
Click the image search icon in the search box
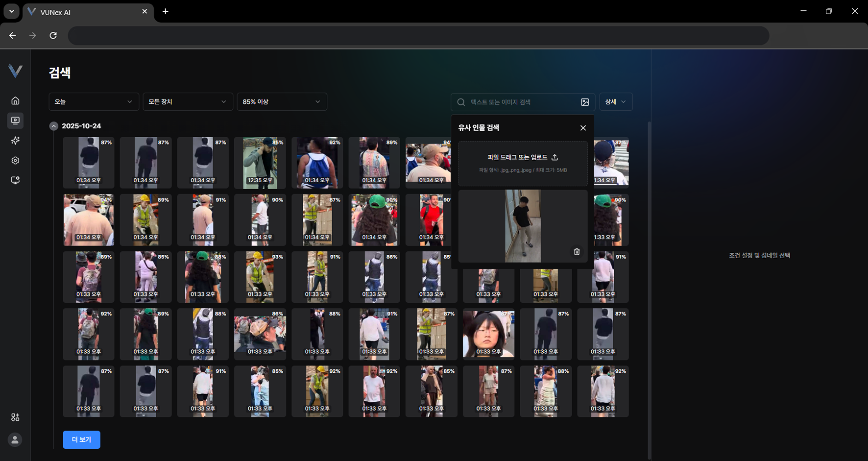[x=585, y=102]
